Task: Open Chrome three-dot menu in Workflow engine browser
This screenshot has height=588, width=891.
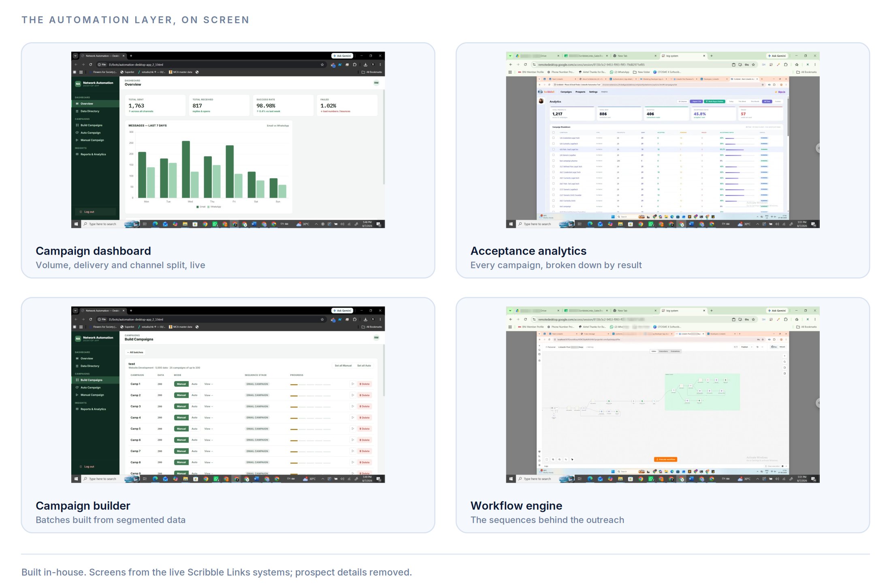Action: [x=815, y=319]
